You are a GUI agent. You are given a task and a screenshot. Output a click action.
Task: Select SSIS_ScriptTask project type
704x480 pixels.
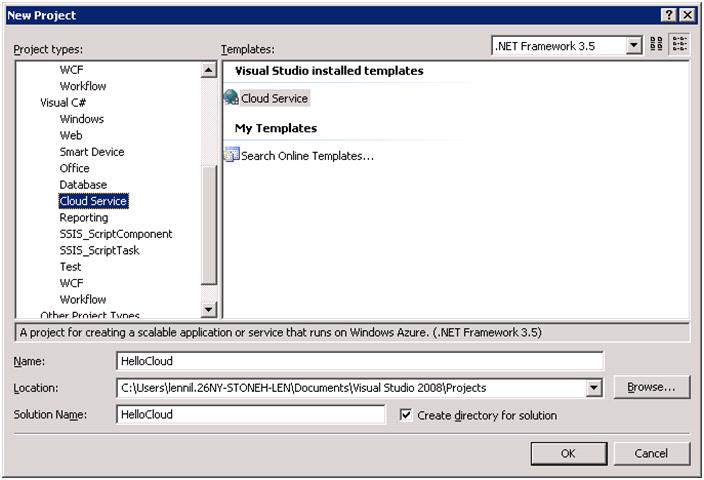pyautogui.click(x=99, y=250)
